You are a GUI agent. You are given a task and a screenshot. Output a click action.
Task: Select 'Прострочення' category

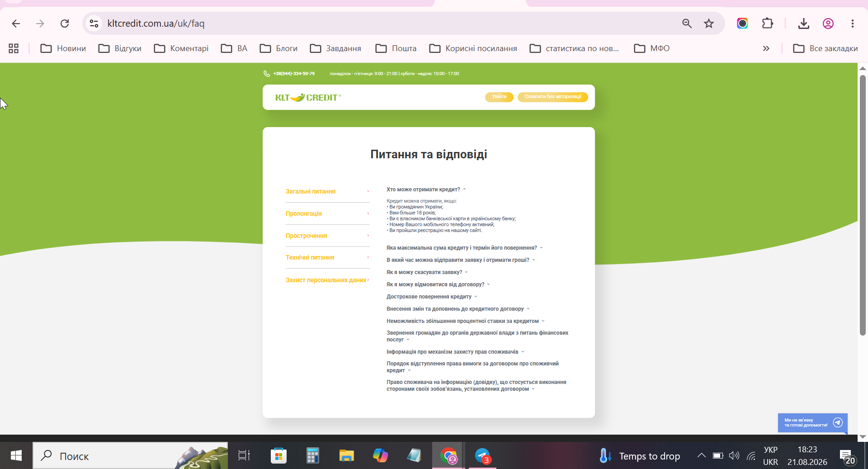pos(327,236)
